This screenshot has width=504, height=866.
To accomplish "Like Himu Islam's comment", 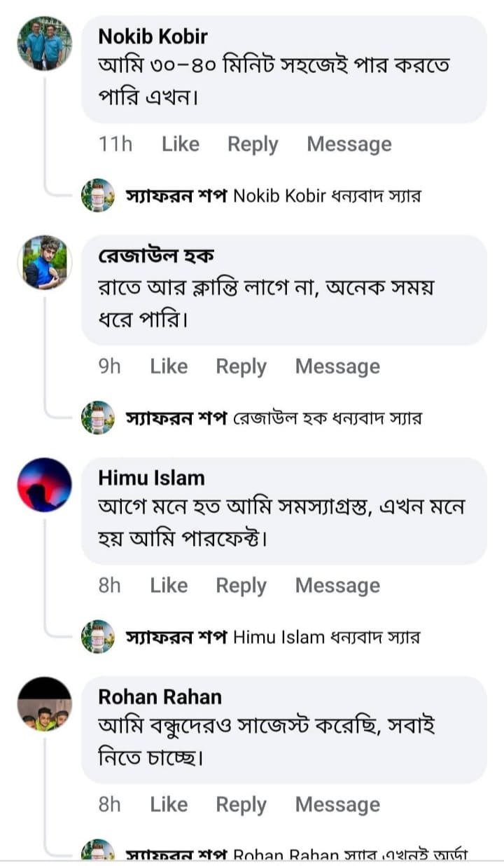I will tap(169, 586).
